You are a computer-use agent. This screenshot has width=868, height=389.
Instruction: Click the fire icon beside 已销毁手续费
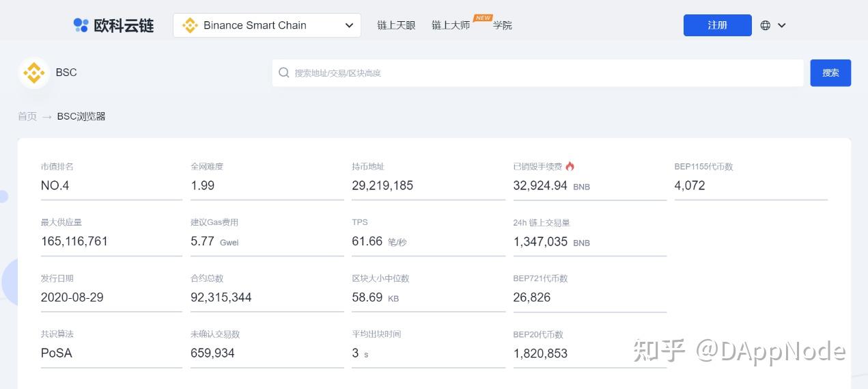pyautogui.click(x=570, y=166)
